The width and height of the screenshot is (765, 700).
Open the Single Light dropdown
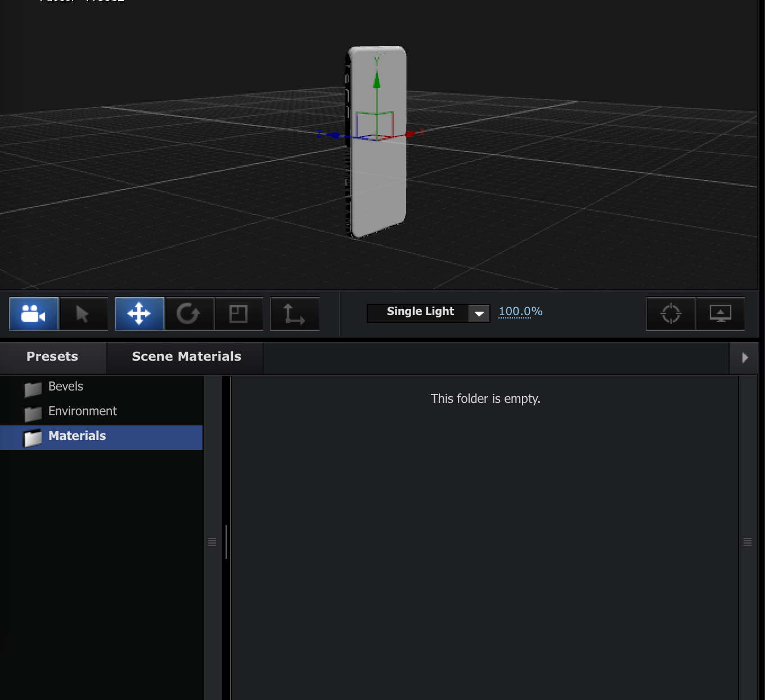(479, 313)
